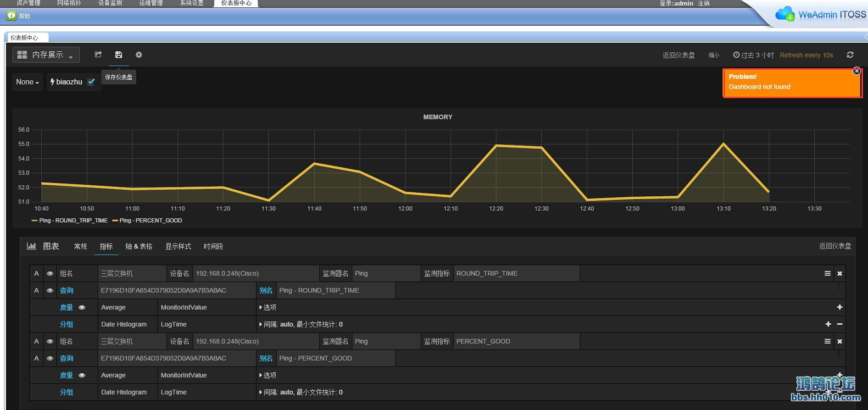
Task: Click first 查询 query label
Action: coord(67,290)
